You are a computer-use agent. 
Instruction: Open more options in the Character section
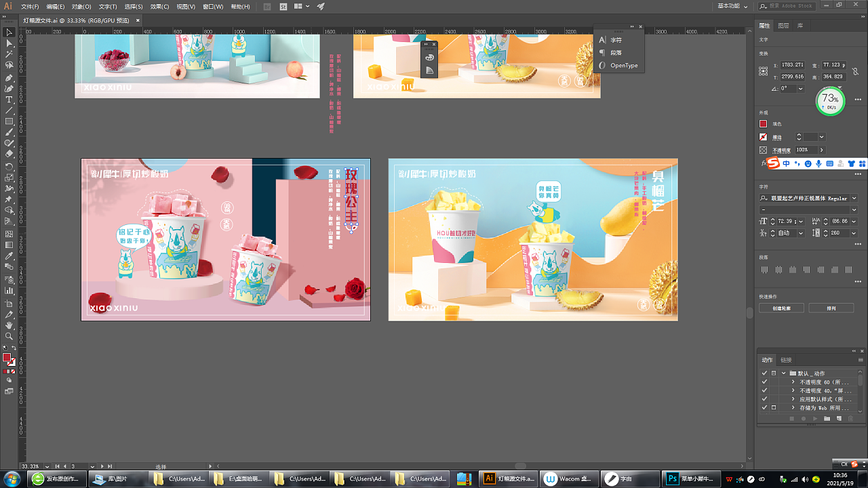click(x=859, y=243)
